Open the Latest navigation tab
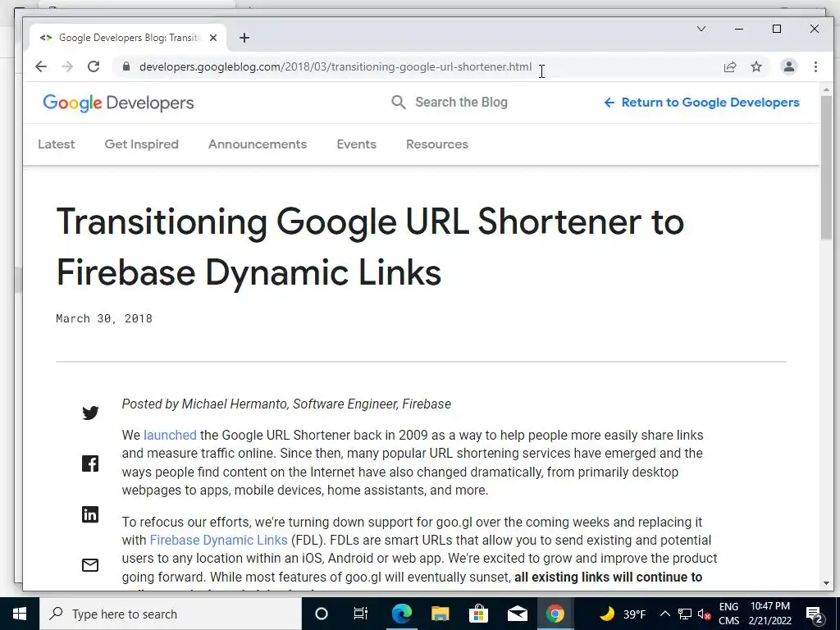Viewport: 840px width, 630px height. pyautogui.click(x=57, y=144)
